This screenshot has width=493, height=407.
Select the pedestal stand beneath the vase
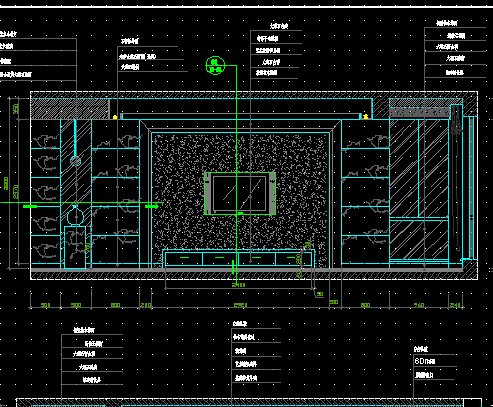(75, 247)
